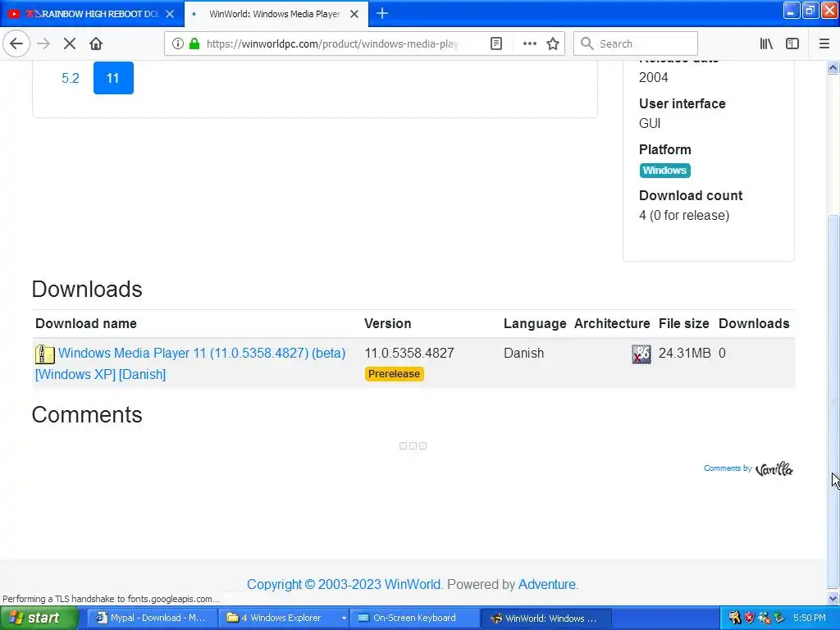This screenshot has width=840, height=630.
Task: Open page actions three-dot menu
Action: click(x=529, y=43)
